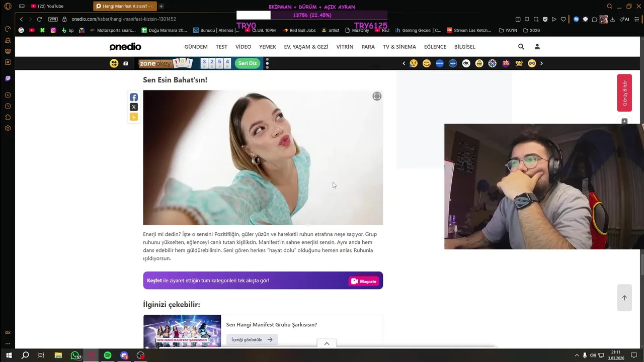Open File Explorer from the taskbar
The width and height of the screenshot is (644, 362).
pos(58,355)
